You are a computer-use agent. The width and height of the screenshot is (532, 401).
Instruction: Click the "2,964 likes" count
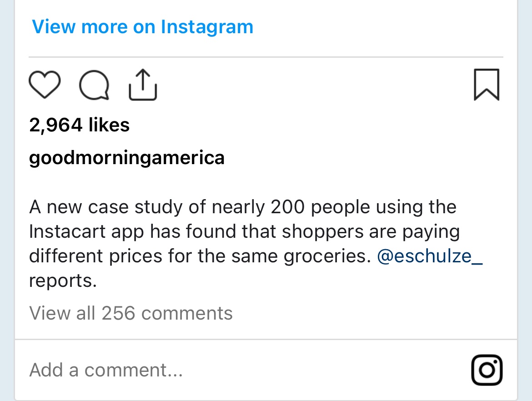[80, 125]
